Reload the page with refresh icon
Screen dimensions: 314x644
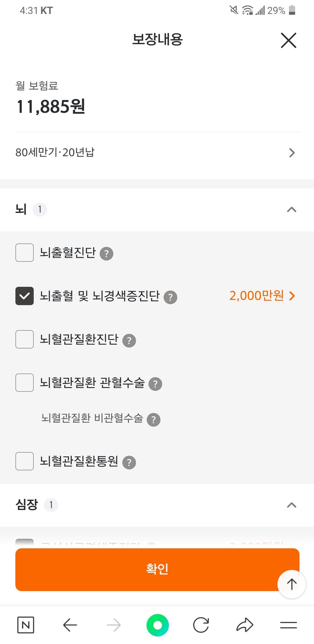[201, 625]
